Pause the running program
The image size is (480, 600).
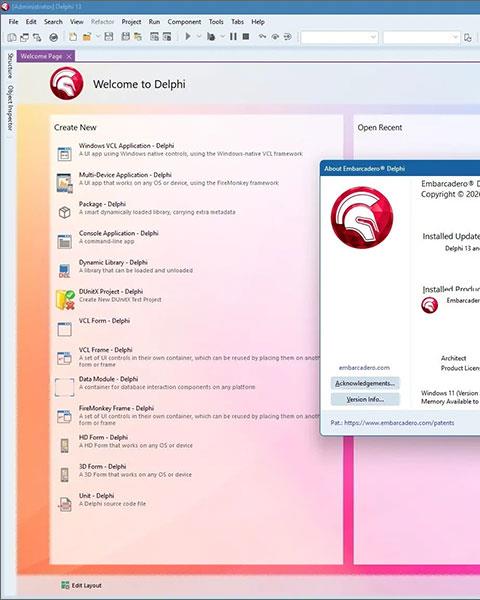pos(233,37)
